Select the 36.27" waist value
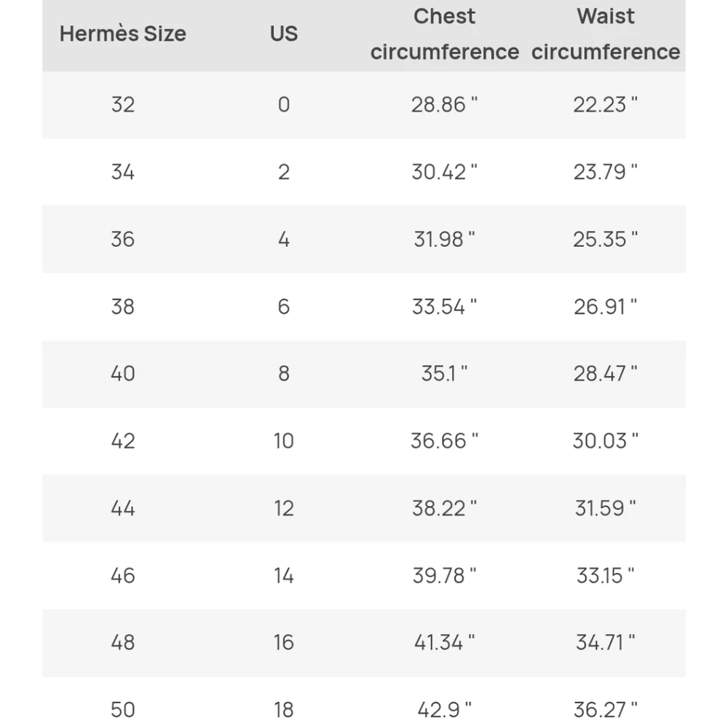This screenshot has width=728, height=728. (605, 709)
